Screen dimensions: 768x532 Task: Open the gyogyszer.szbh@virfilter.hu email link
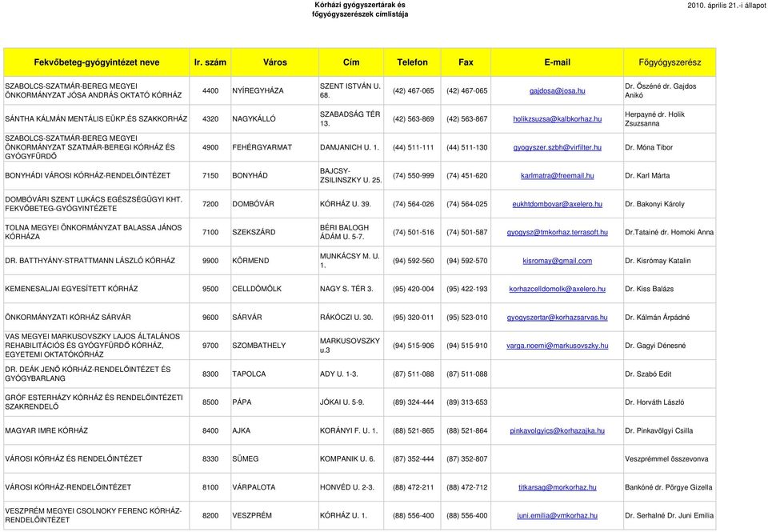coord(557,147)
